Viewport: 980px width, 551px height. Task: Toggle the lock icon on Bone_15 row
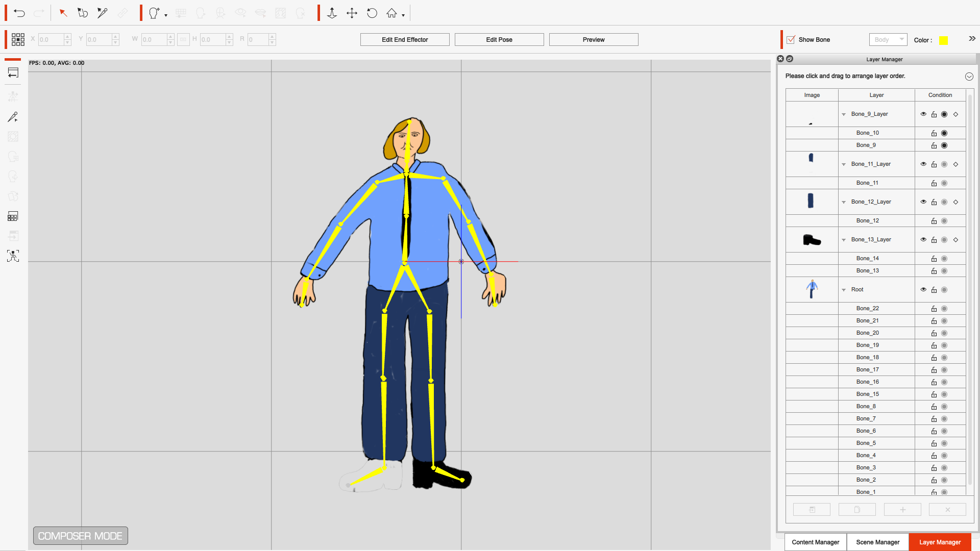pyautogui.click(x=934, y=394)
